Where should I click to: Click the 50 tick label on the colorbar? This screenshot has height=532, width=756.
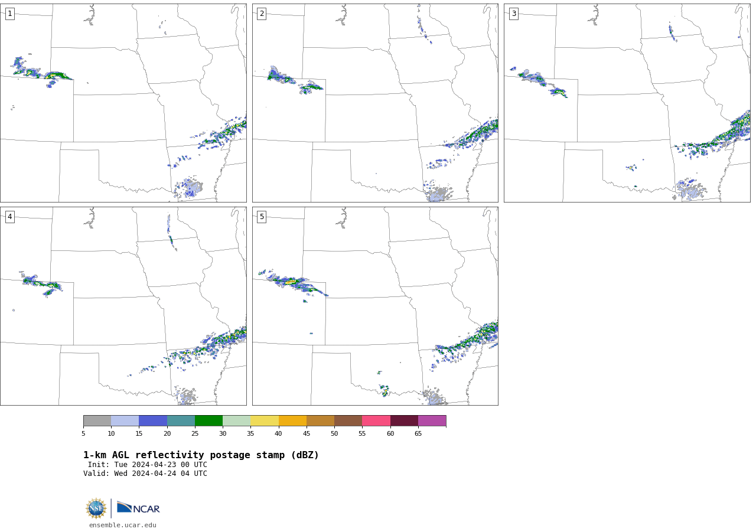[334, 434]
